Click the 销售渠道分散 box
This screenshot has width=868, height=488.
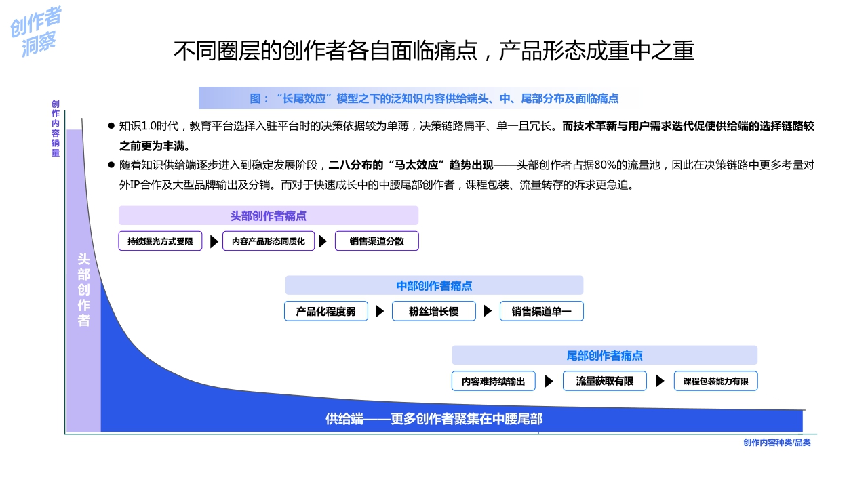377,241
